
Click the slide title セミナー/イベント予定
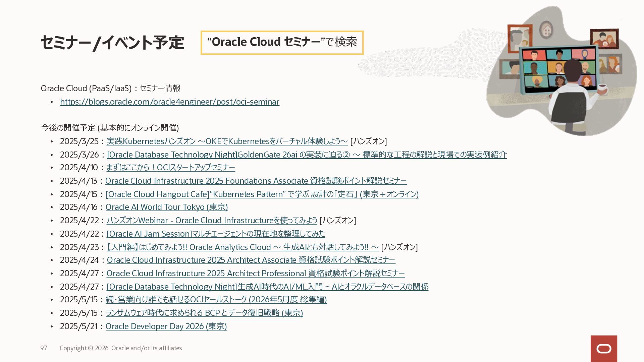(112, 43)
